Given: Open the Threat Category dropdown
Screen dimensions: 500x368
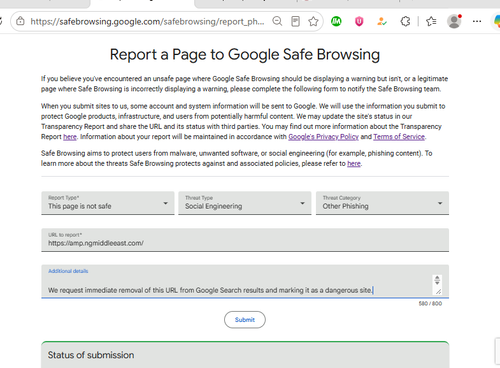Looking at the screenshot, I should pyautogui.click(x=382, y=203).
